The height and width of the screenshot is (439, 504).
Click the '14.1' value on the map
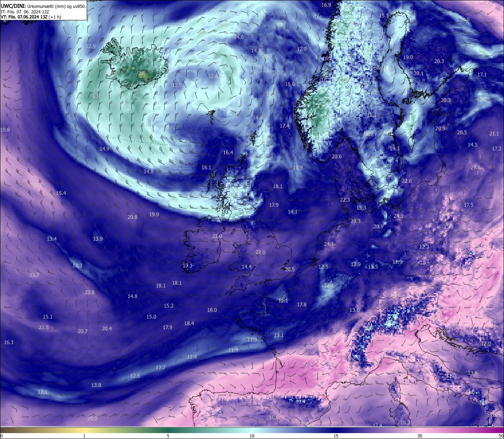(x=293, y=212)
